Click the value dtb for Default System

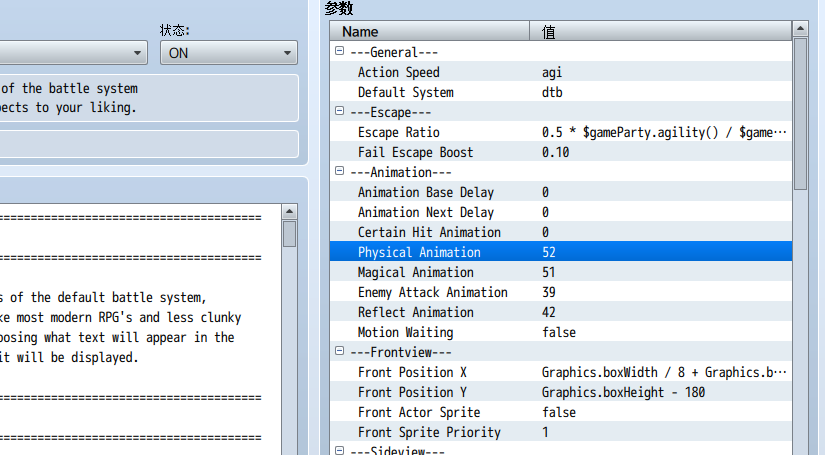pyautogui.click(x=552, y=93)
